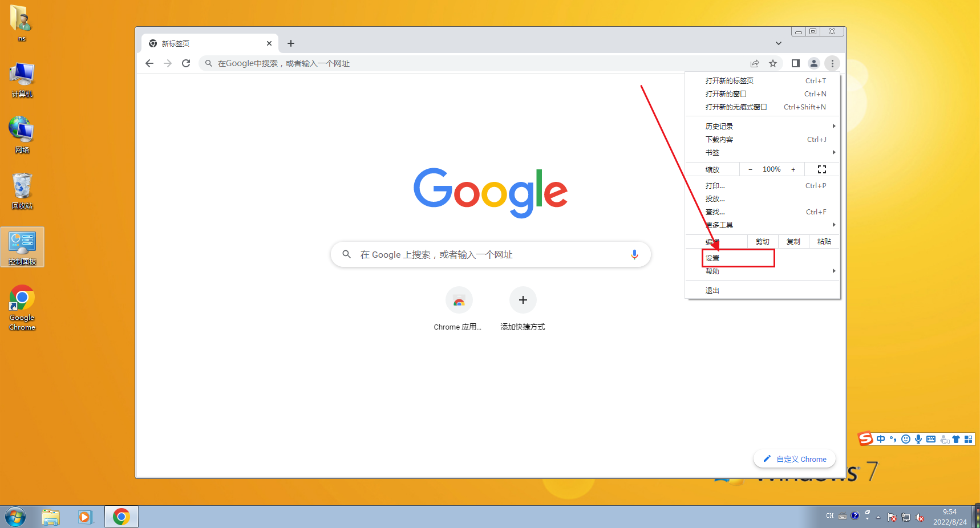
Task: Click the Sogou emoji face icon
Action: [906, 439]
